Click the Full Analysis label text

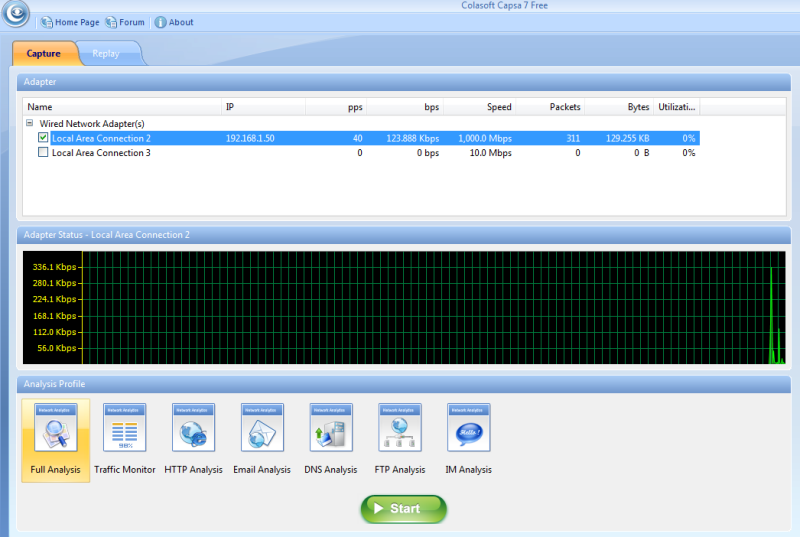point(55,470)
